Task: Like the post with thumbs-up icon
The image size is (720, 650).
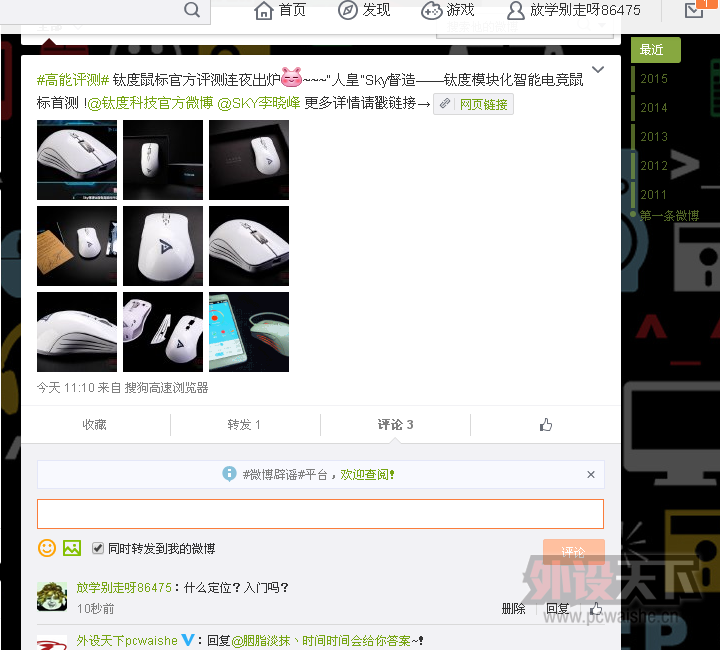Action: [x=546, y=425]
